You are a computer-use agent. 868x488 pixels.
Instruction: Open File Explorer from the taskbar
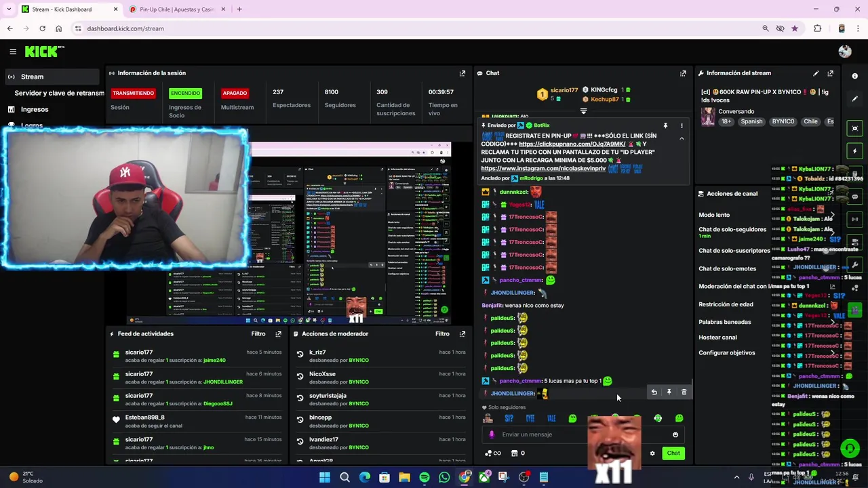click(x=404, y=478)
